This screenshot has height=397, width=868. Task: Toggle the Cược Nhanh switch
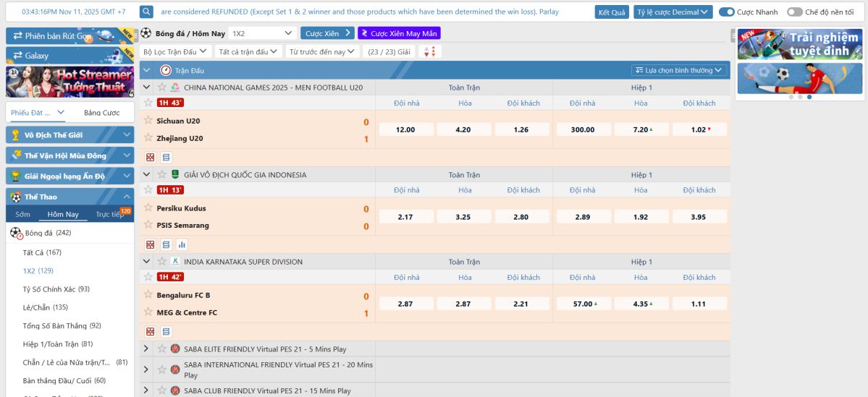tap(726, 12)
